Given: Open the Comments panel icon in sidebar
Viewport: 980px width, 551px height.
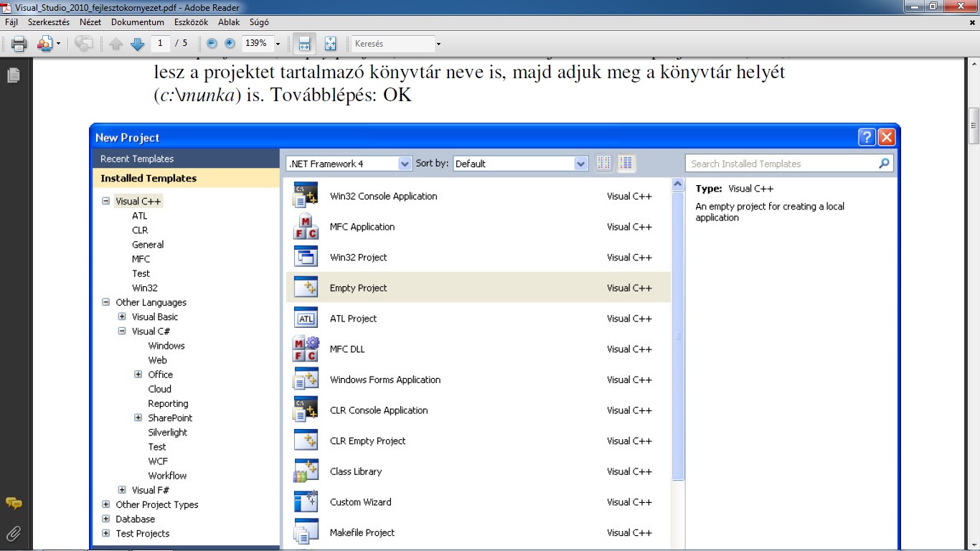Looking at the screenshot, I should coord(13,504).
